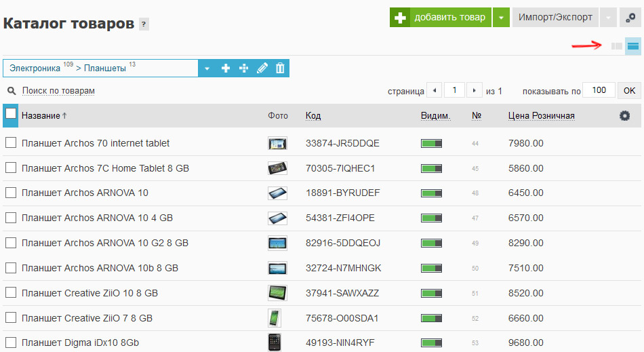Go to previous page arrow
644x352 pixels.
[x=435, y=90]
